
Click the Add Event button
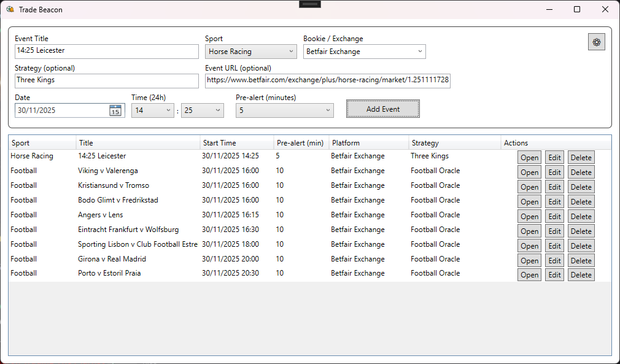pyautogui.click(x=382, y=109)
